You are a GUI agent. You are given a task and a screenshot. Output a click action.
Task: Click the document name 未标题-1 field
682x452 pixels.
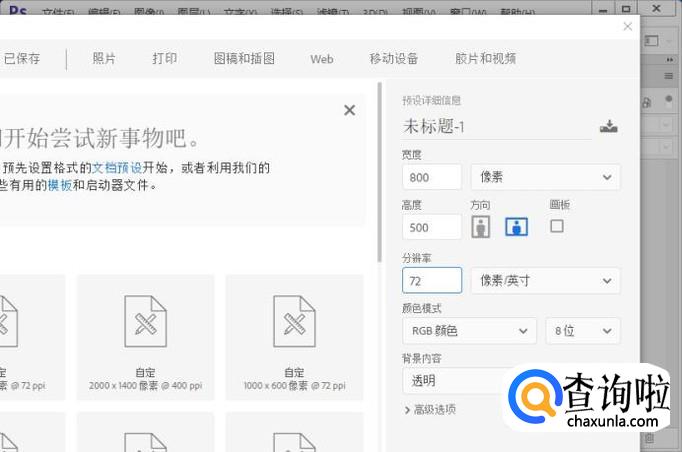[496, 127]
